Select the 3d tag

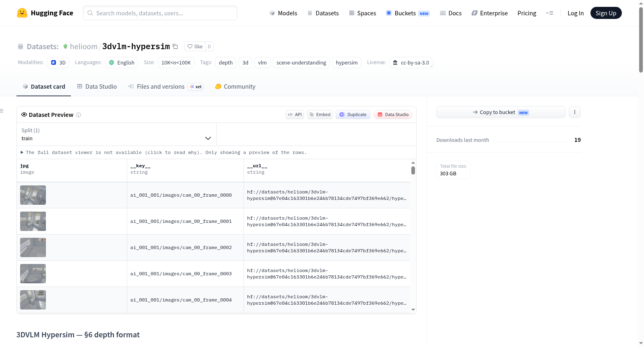click(x=245, y=62)
